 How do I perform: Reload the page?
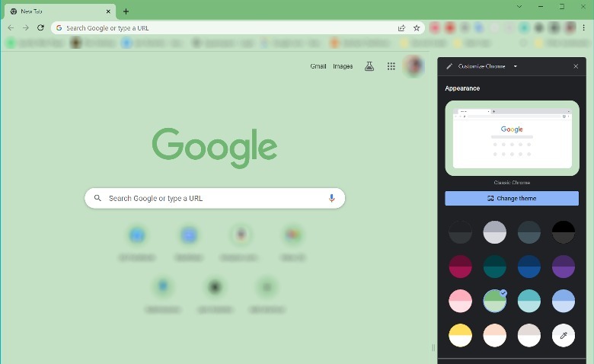click(x=40, y=27)
